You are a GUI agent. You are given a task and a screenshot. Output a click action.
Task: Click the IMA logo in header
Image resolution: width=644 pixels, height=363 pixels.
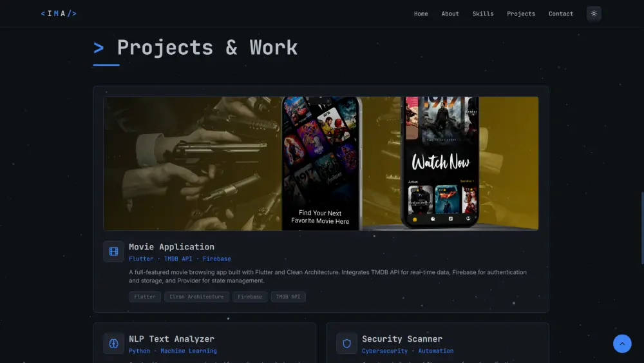(59, 14)
